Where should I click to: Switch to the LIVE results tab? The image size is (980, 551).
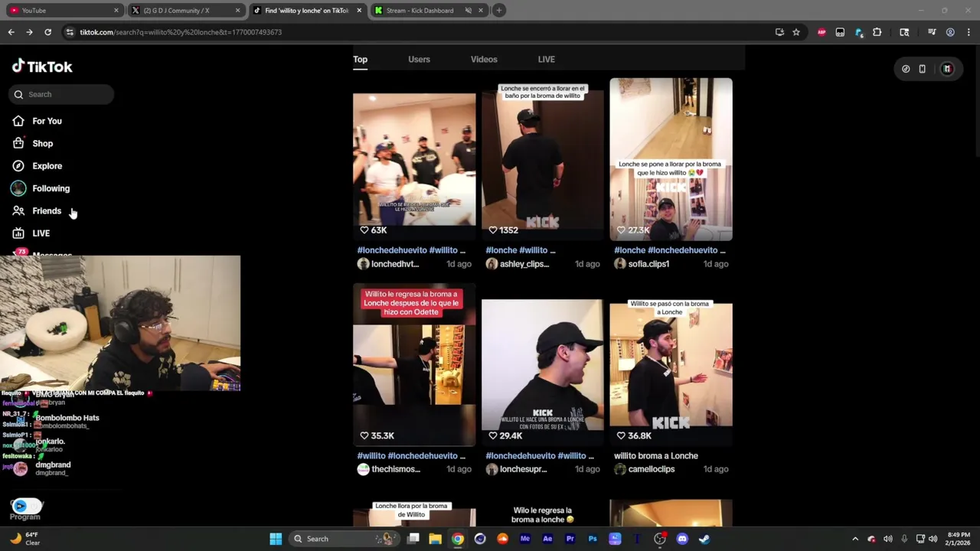click(x=547, y=59)
